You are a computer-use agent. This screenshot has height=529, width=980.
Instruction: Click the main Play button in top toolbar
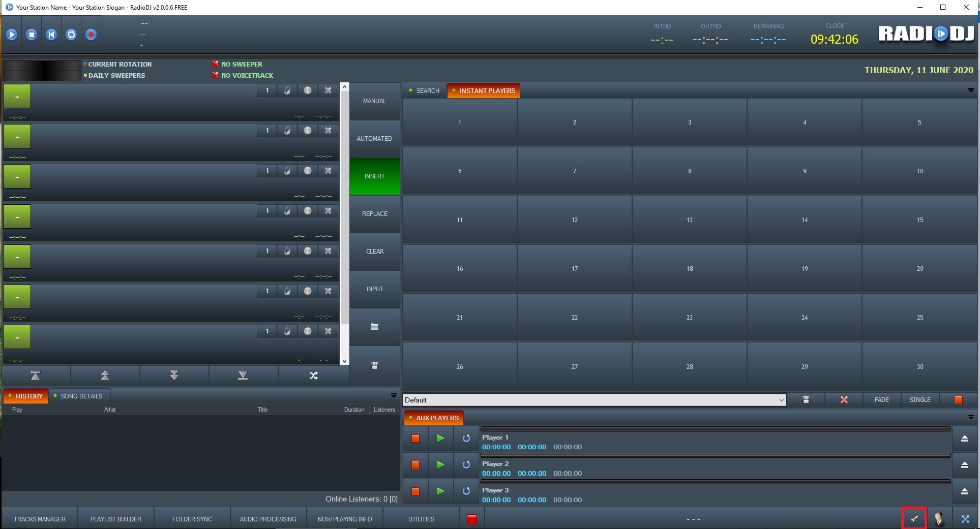pos(12,35)
